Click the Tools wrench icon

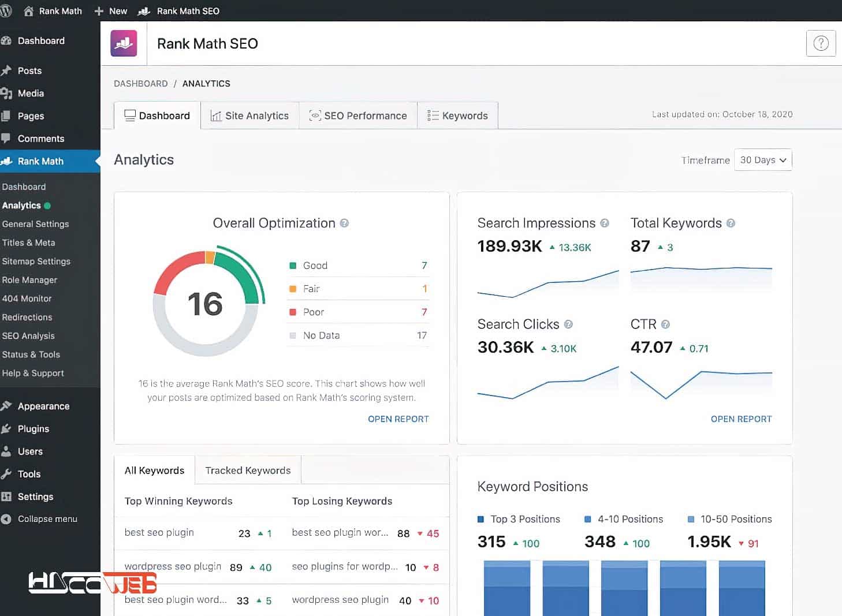(x=6, y=474)
